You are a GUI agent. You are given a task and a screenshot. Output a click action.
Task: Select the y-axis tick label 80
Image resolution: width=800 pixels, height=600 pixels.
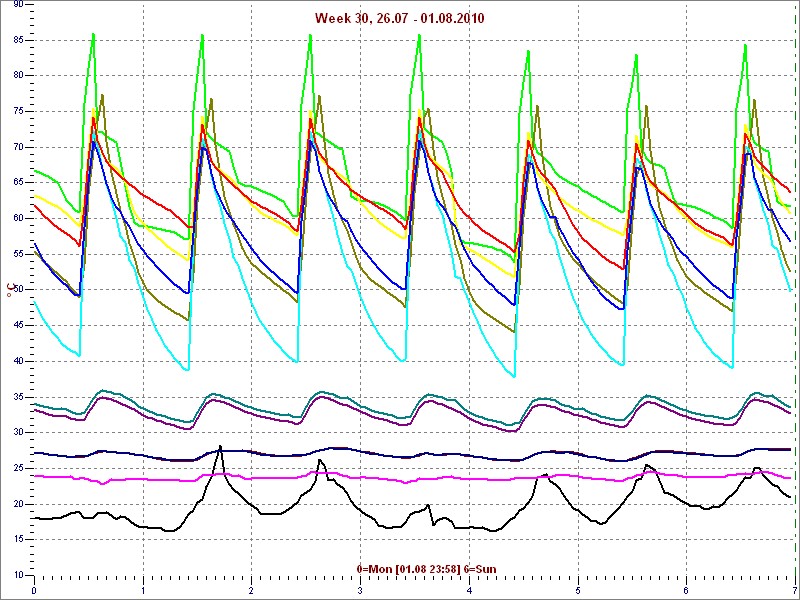tap(17, 76)
